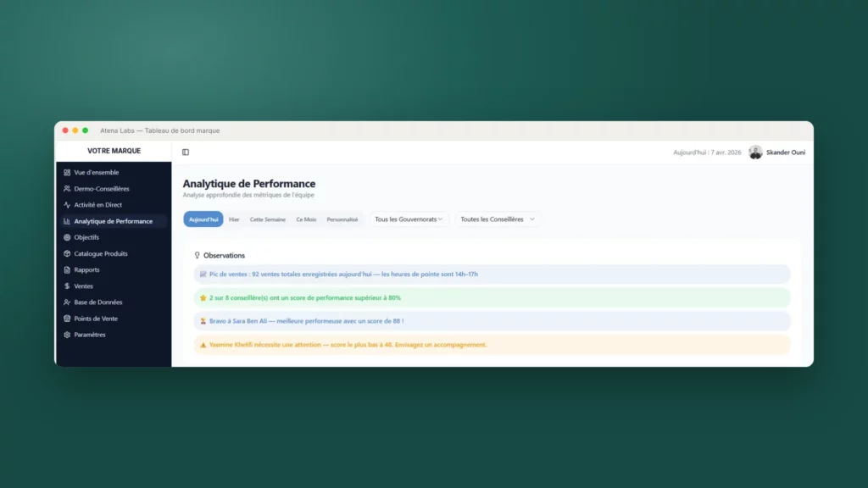Image resolution: width=868 pixels, height=488 pixels.
Task: Click the trophy icon beside Bravo à Sara
Action: point(203,321)
